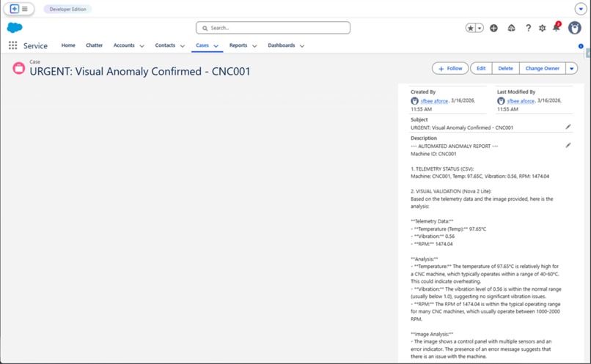The height and width of the screenshot is (364, 591).
Task: Click the '**Image Analysis:**' heading text
Action: 432,334
